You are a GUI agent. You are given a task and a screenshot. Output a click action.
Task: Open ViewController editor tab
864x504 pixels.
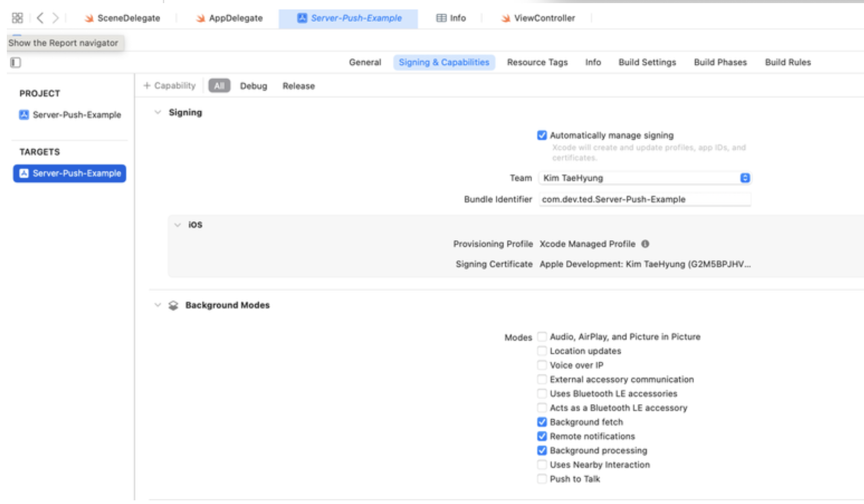[538, 18]
